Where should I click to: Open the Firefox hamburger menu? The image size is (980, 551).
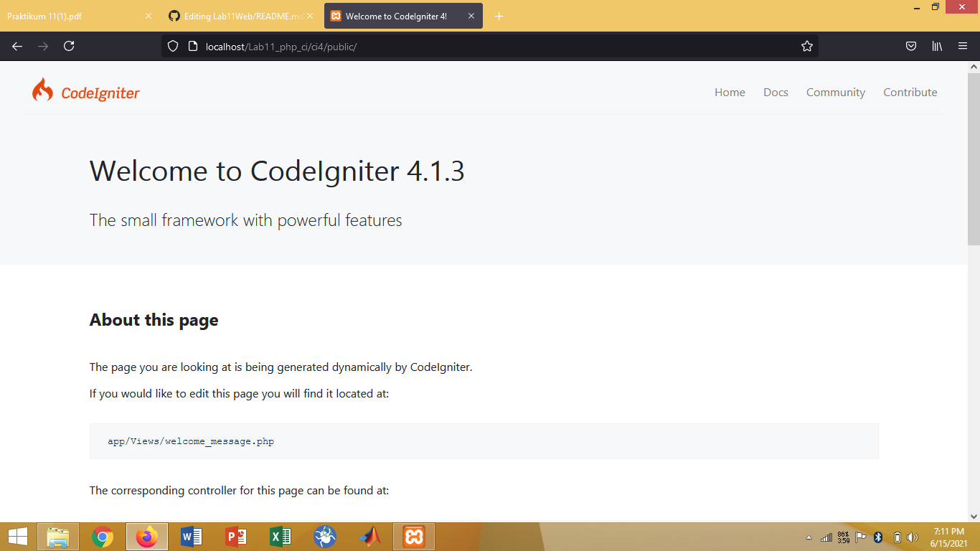click(963, 46)
